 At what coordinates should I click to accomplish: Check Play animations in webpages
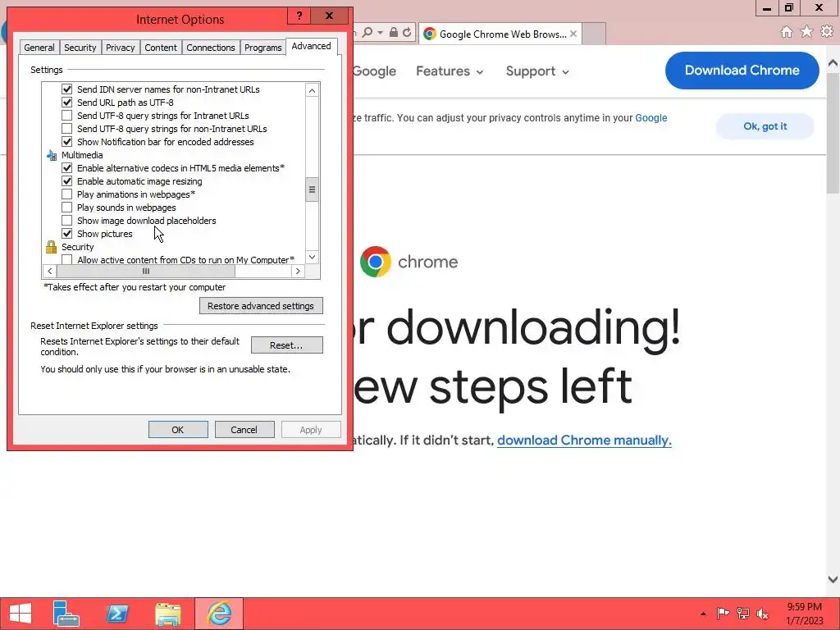coord(67,194)
